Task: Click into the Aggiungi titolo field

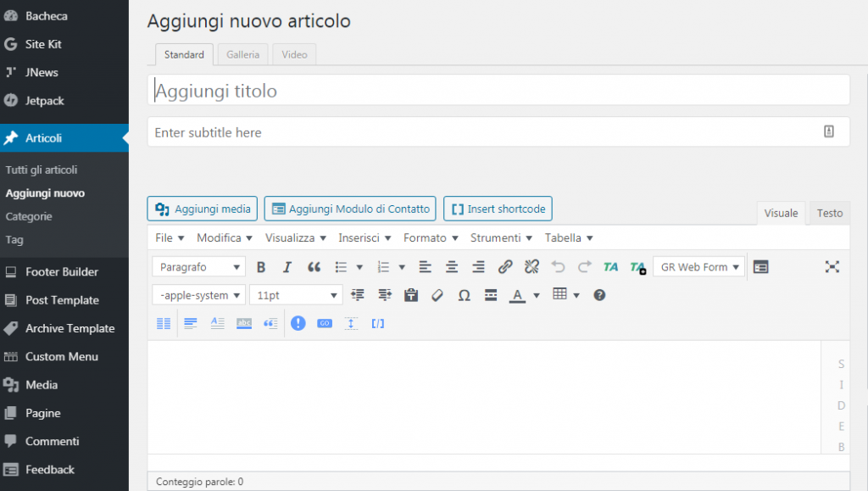Action: tap(498, 90)
